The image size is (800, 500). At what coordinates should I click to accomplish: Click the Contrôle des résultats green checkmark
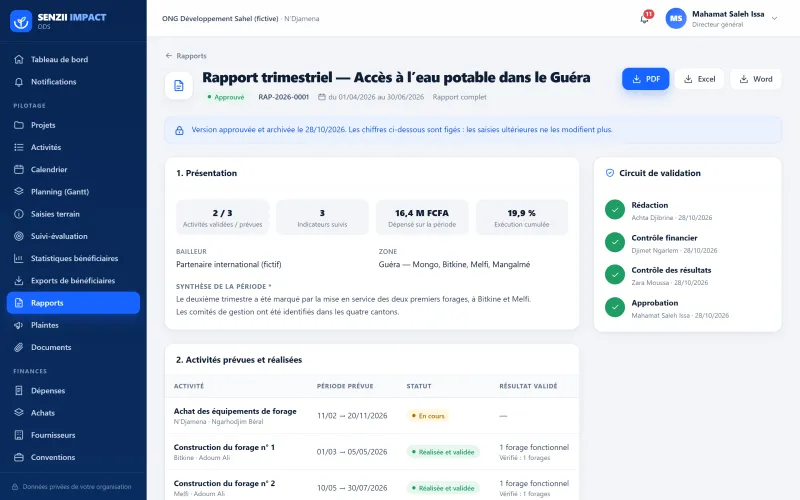pos(615,274)
